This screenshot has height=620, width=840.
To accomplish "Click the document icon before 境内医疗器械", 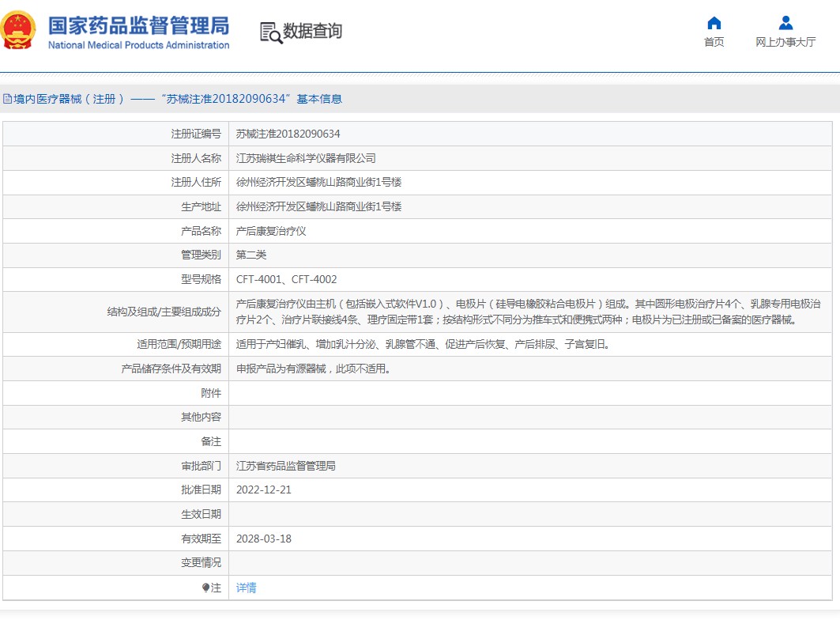I will [7, 99].
